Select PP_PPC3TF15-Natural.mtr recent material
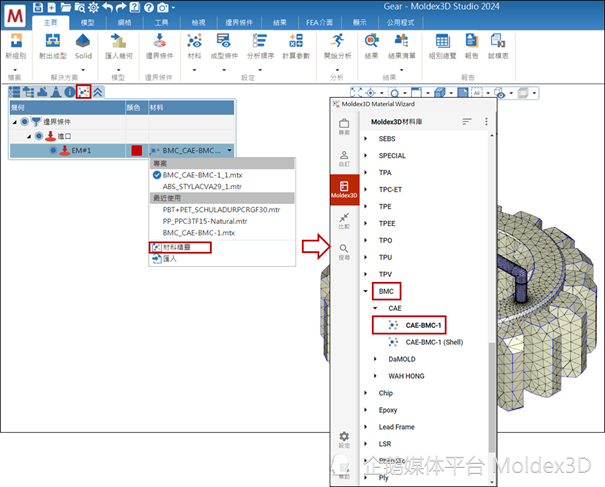Viewport: 605px width, 487px height. [205, 222]
